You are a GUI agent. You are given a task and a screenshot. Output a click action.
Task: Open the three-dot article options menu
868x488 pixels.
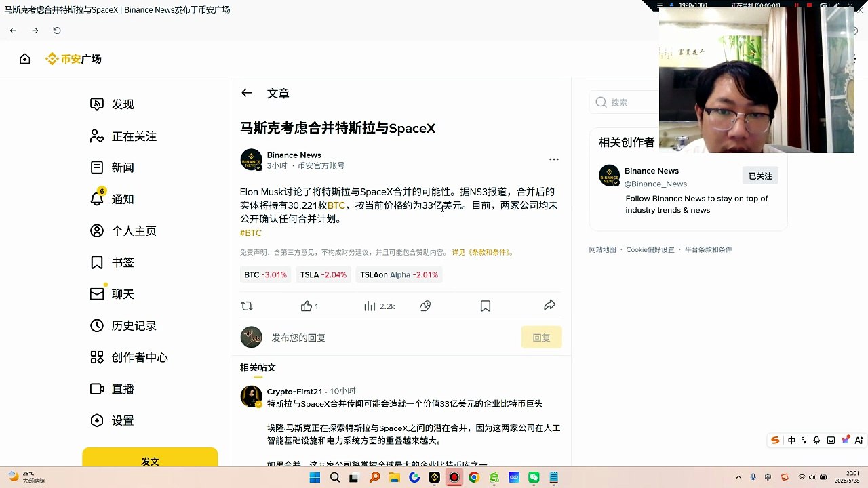tap(554, 159)
